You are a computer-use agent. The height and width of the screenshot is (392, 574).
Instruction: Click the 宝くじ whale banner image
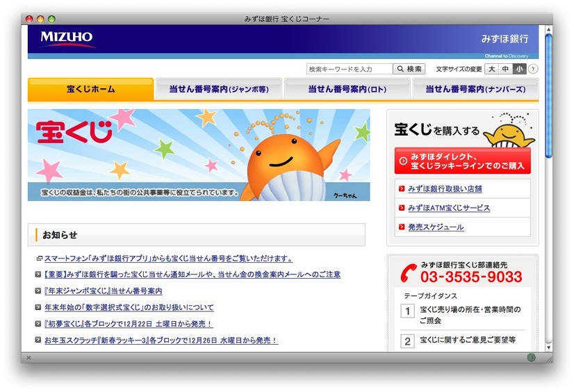click(x=199, y=155)
